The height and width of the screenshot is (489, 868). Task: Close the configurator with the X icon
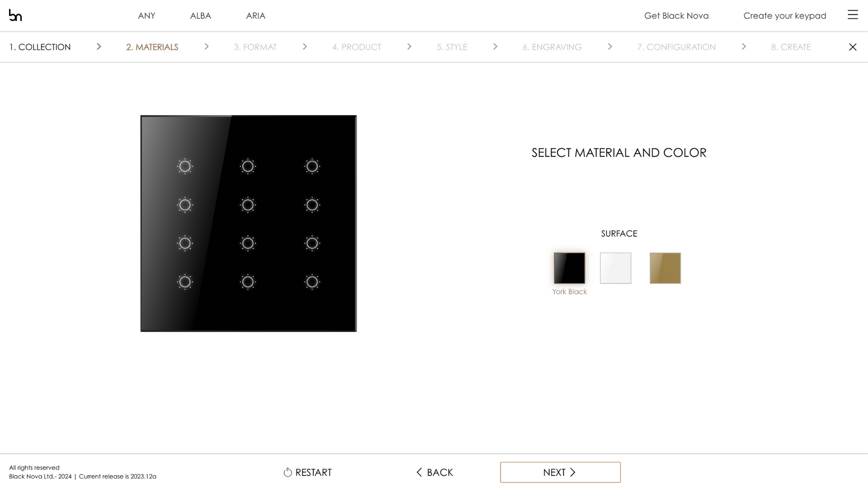pyautogui.click(x=852, y=47)
